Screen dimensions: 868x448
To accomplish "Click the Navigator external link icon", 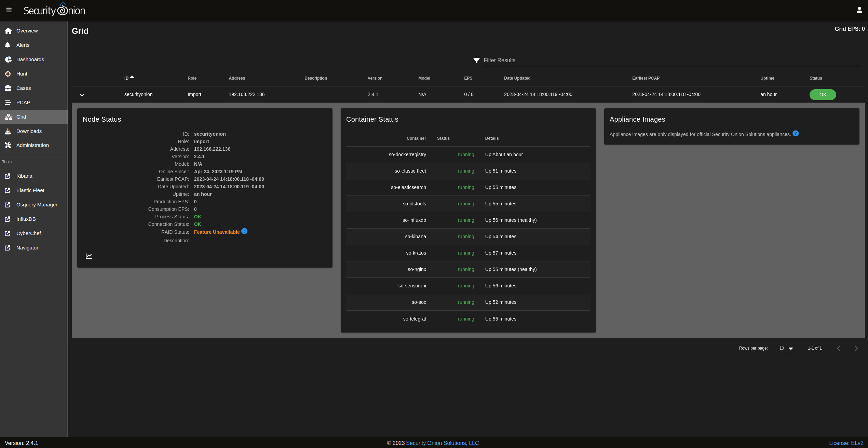I will [x=8, y=248].
